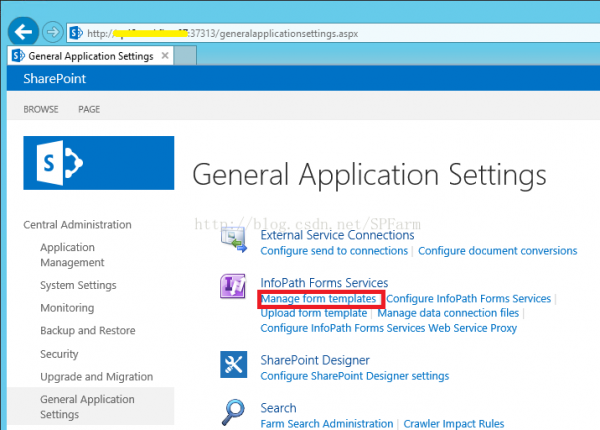Viewport: 600px width, 430px height.
Task: Open the BROWSE ribbon tab
Action: (x=41, y=109)
